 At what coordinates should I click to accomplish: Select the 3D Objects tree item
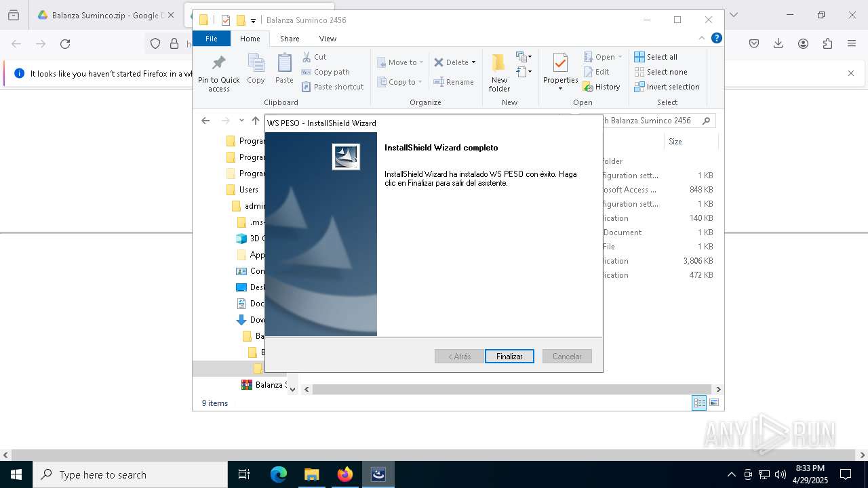coord(251,239)
